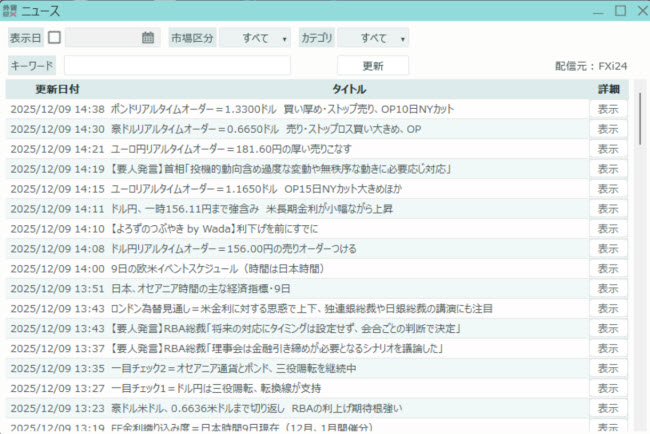Image resolution: width=650 pixels, height=434 pixels.
Task: Click the 表示日 date field
Action: 112,38
